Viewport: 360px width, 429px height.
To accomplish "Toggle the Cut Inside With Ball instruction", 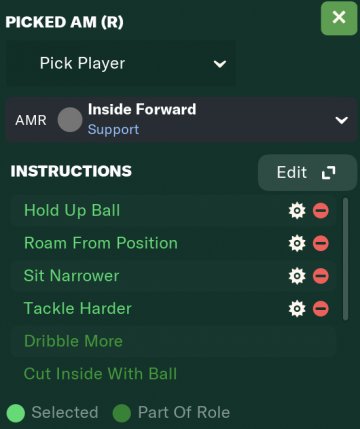I will [x=174, y=374].
